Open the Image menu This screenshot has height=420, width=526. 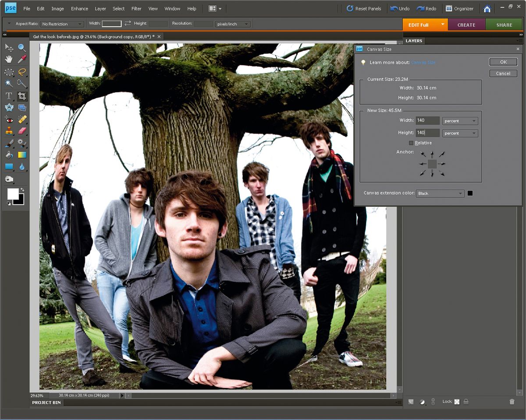tap(59, 8)
